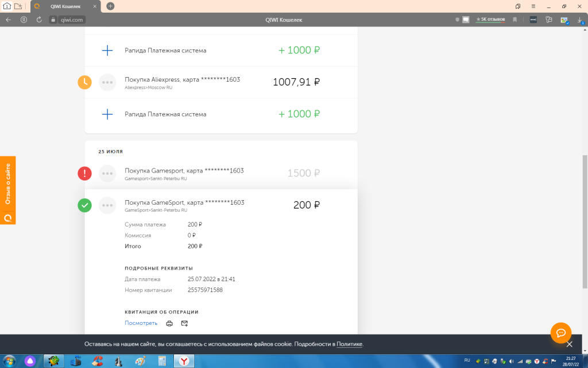This screenshot has height=368, width=588.
Task: Launch Alice voice assistant from taskbar
Action: click(30, 361)
